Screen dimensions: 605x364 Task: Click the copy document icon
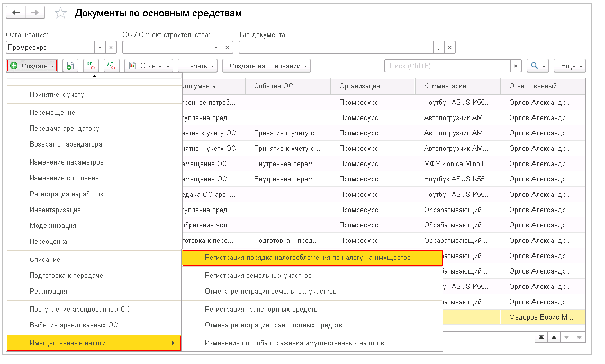pos(70,66)
